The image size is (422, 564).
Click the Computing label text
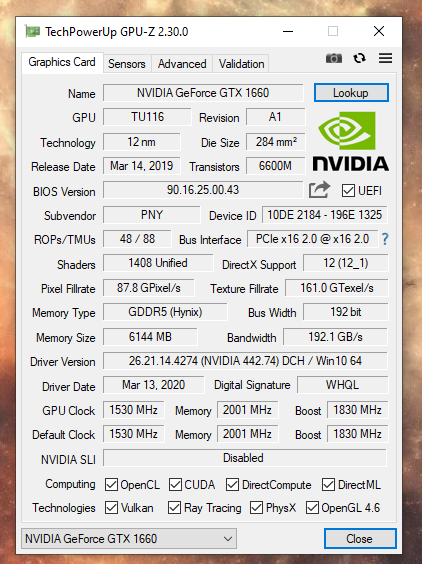point(71,484)
